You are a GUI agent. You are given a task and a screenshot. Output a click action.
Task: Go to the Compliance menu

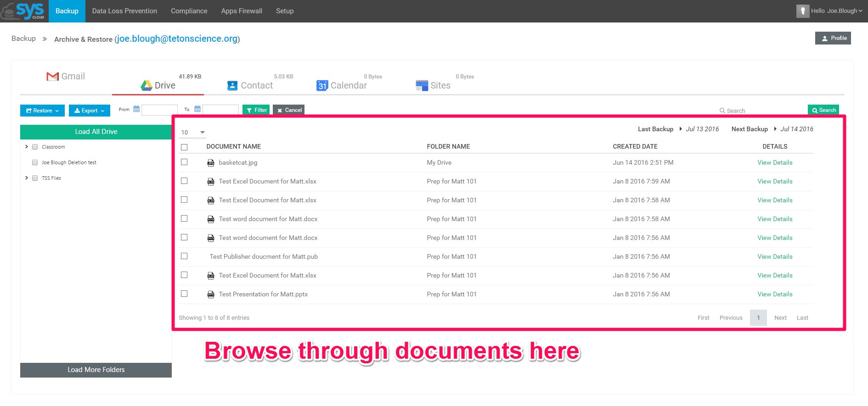pos(189,11)
